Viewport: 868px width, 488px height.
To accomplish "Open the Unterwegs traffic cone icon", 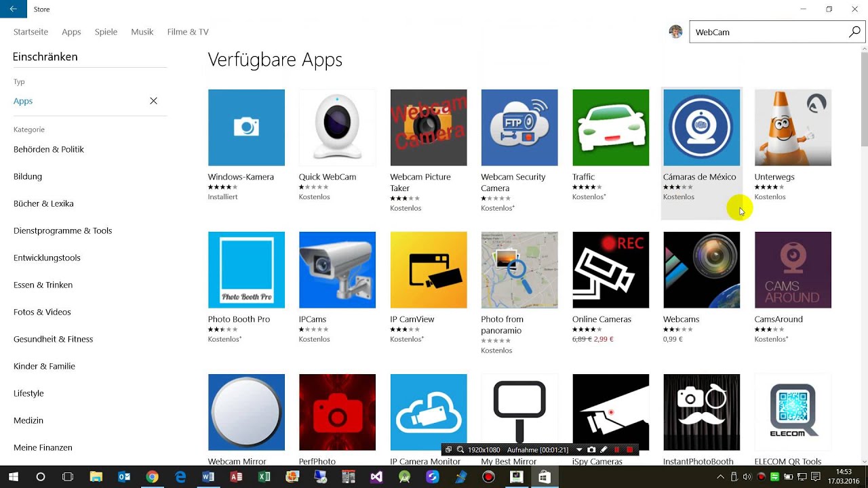I will click(793, 127).
